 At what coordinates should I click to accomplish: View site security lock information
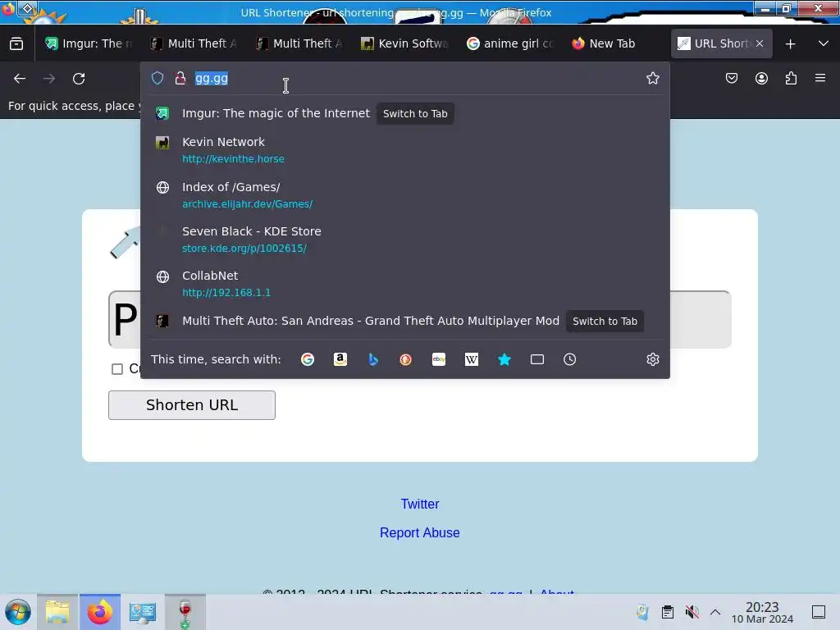click(x=180, y=78)
